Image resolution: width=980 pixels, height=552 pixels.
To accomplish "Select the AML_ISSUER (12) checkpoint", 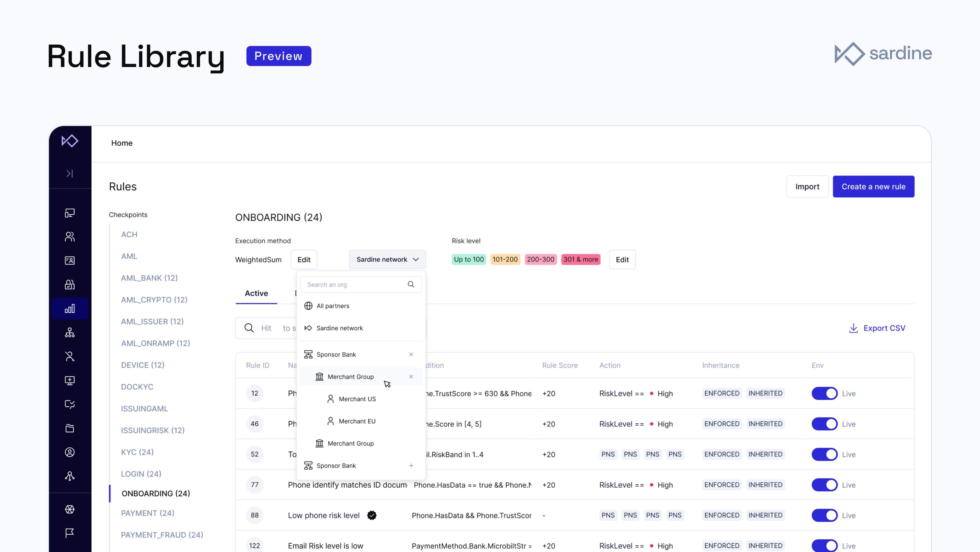I will 152,322.
